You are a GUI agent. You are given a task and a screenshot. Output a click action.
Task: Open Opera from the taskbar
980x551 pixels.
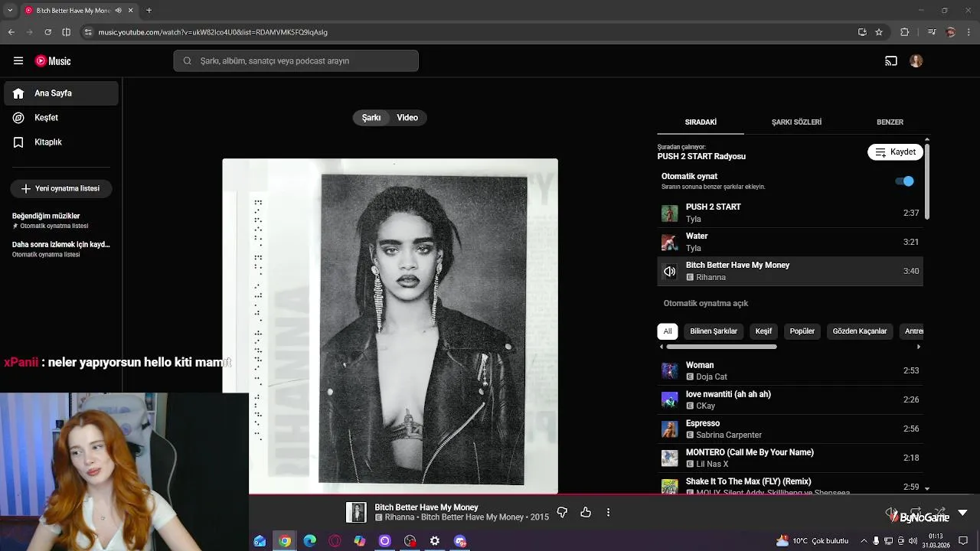point(335,541)
